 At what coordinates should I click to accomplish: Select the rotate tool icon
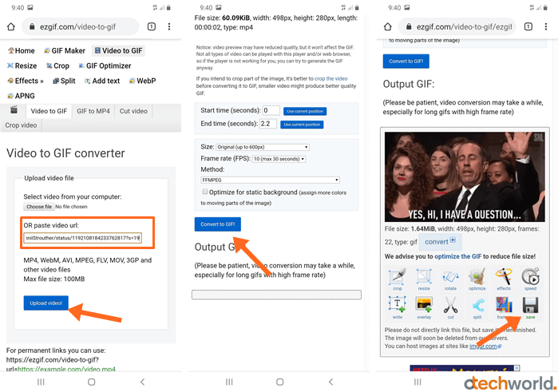pos(450,279)
